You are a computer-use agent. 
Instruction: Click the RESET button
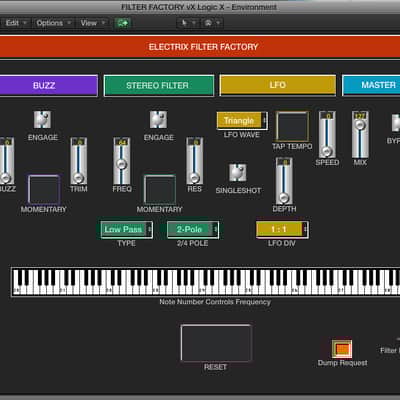216,343
